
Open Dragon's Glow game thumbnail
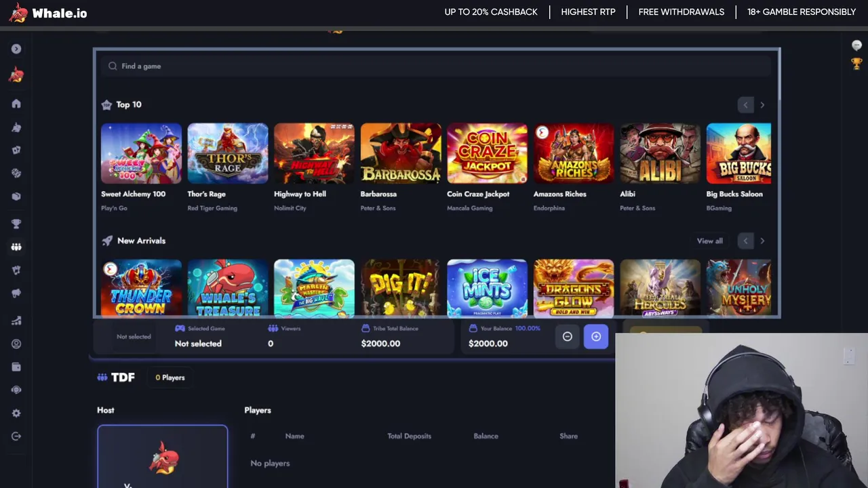(574, 288)
